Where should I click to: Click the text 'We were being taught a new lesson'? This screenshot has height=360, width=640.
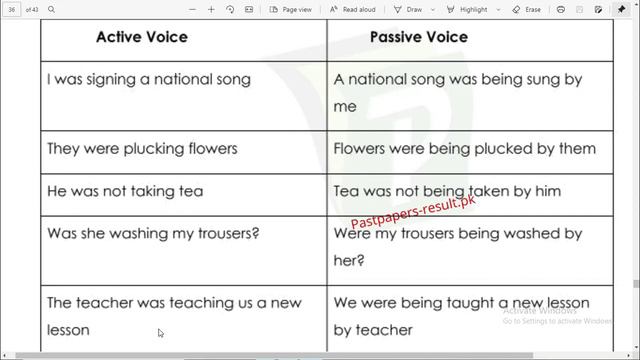(462, 303)
